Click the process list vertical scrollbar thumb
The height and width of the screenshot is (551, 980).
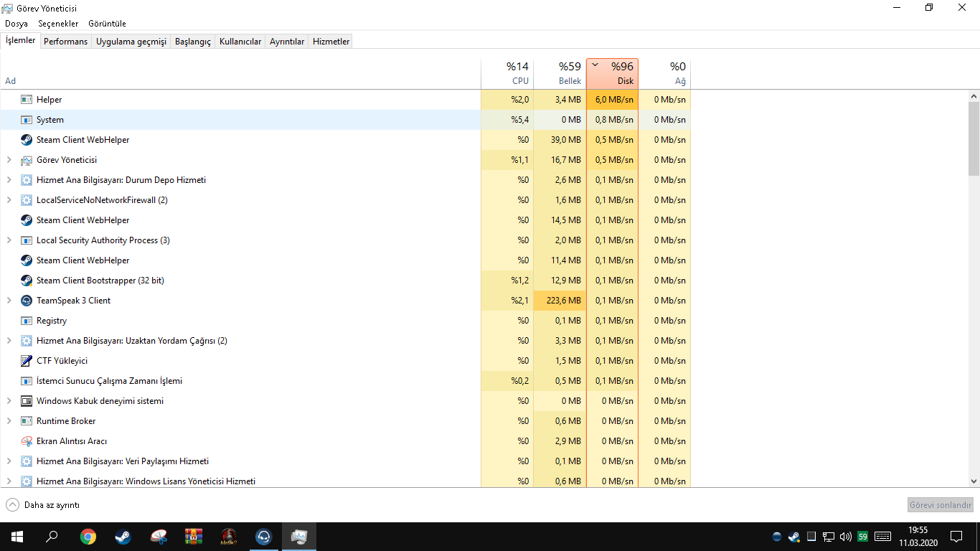point(974,138)
